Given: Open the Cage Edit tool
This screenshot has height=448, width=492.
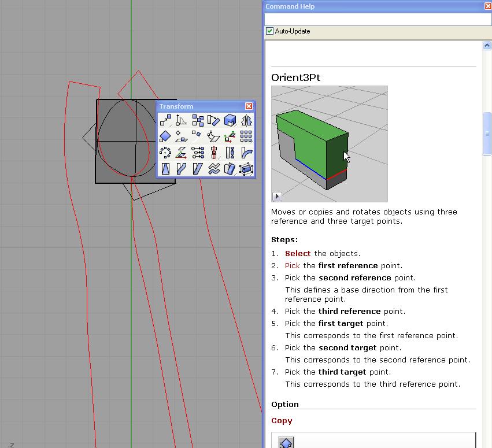Looking at the screenshot, I should click(246, 169).
